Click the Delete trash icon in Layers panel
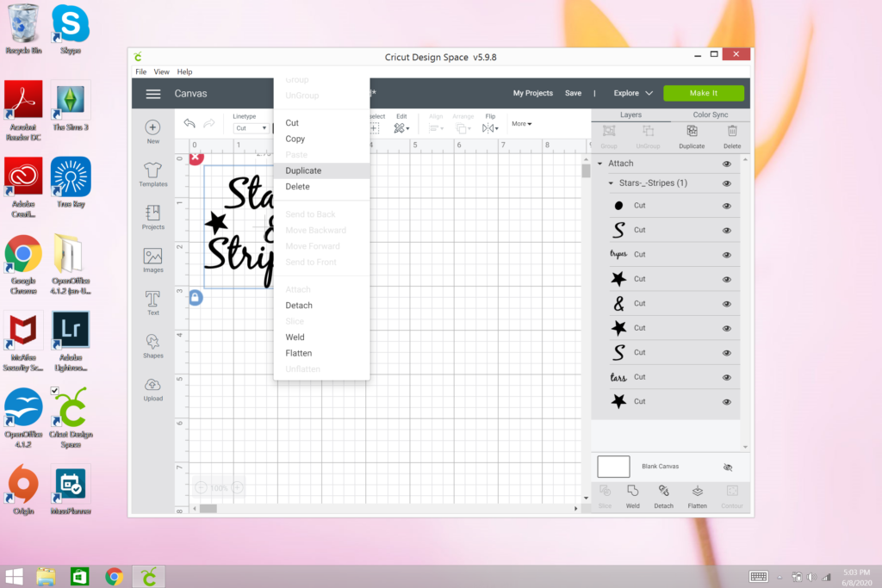Image resolution: width=882 pixels, height=588 pixels. click(732, 134)
